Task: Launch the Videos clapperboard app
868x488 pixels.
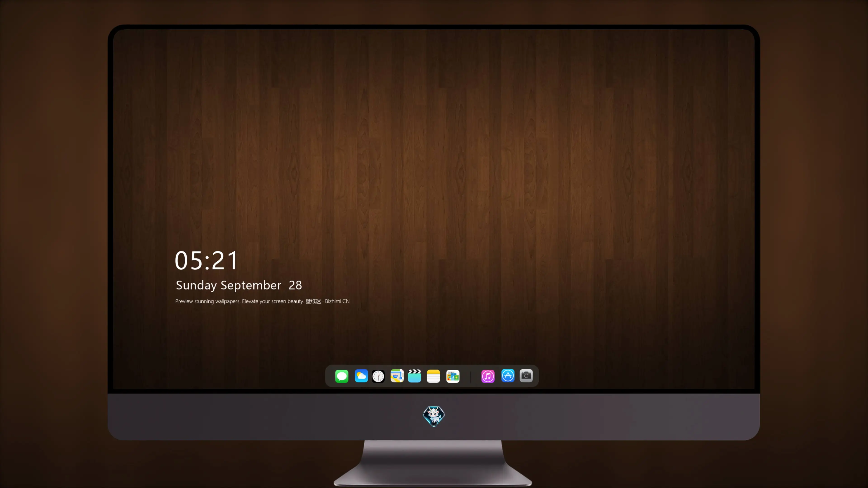Action: point(415,376)
